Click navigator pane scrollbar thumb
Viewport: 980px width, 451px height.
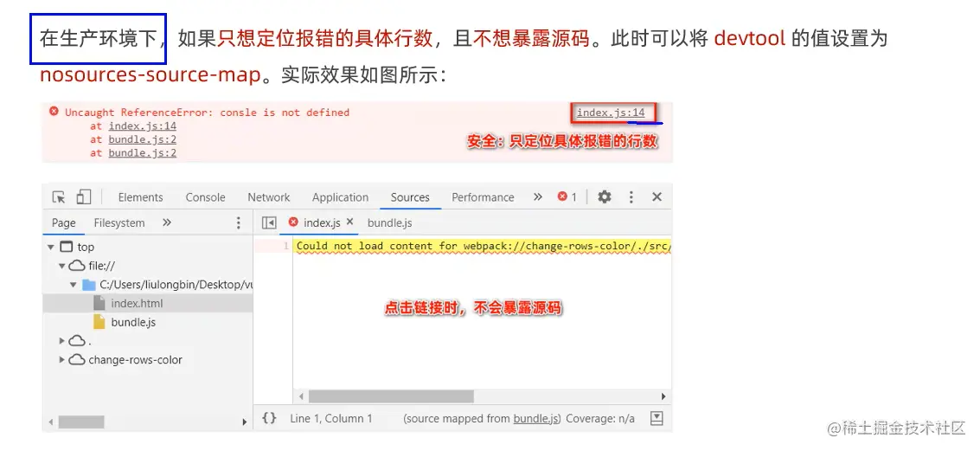click(81, 422)
